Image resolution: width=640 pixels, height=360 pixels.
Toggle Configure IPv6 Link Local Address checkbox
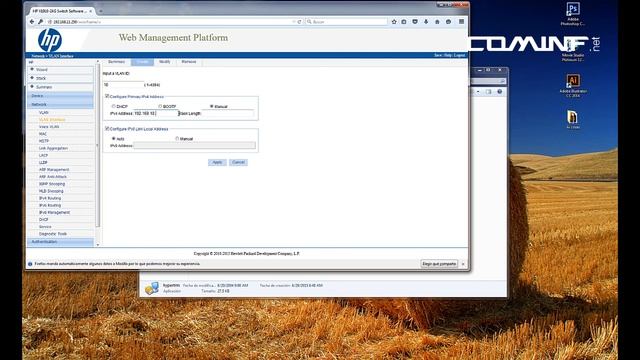107,129
